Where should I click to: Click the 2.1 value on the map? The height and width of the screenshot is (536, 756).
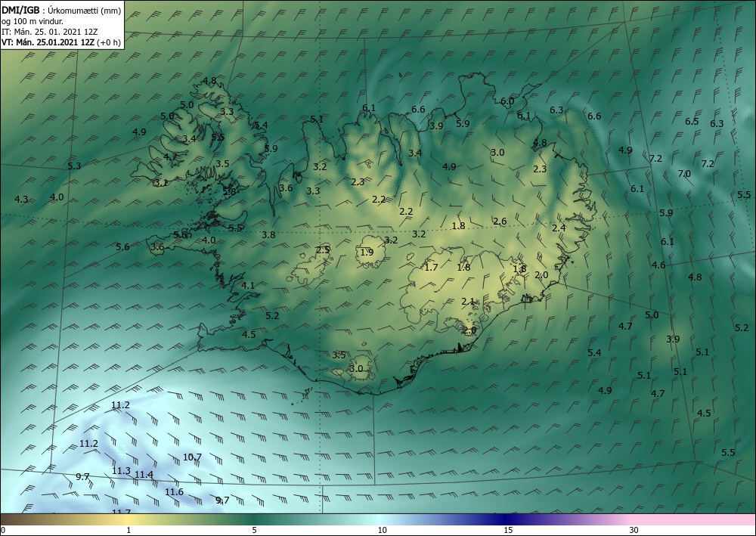[468, 301]
